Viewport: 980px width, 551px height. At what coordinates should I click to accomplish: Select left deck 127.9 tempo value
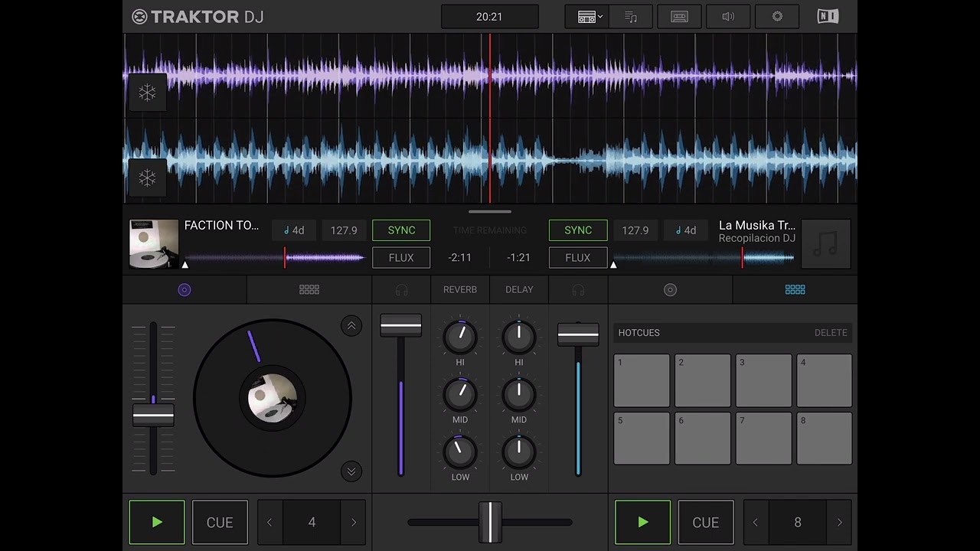click(344, 230)
